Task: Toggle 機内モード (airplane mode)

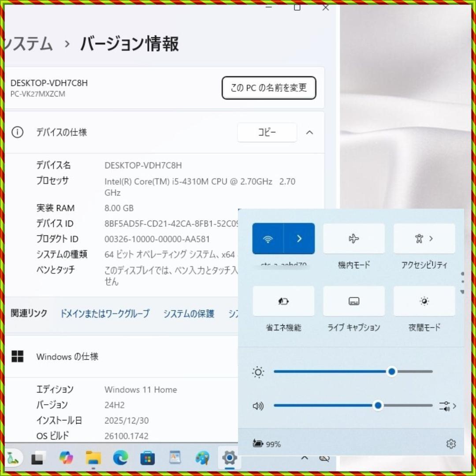Action: 353,238
